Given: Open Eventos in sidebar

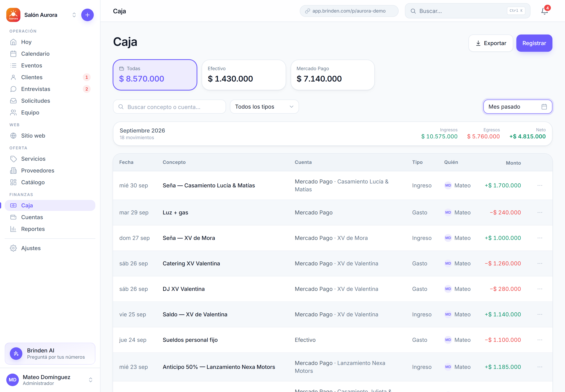Looking at the screenshot, I should 50,66.
